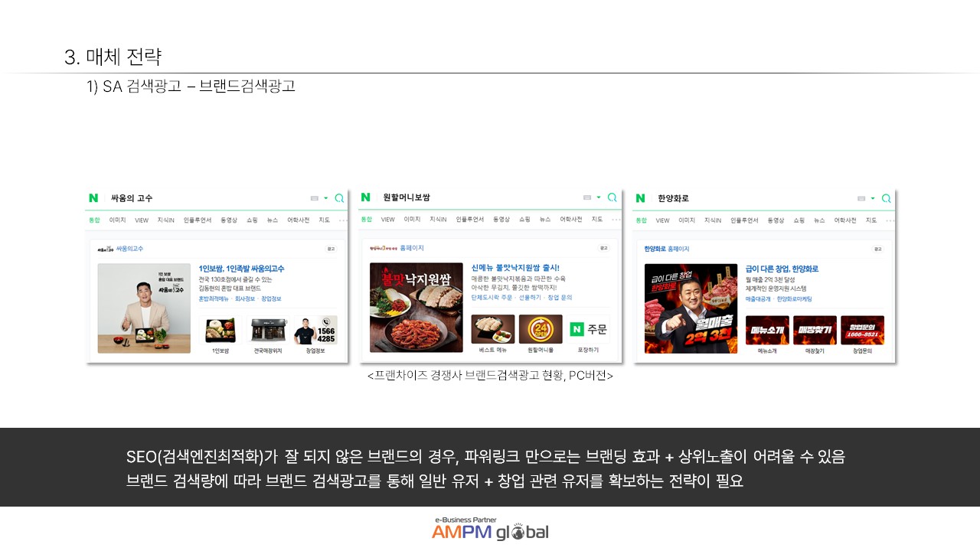The height and width of the screenshot is (551, 980).
Task: Open the 지도 tab in 한양화로 results
Action: pos(871,220)
